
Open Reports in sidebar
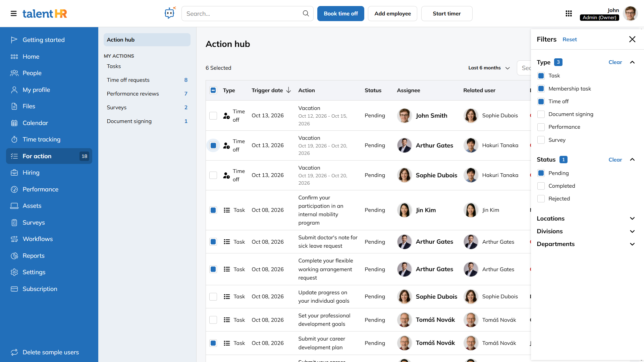pos(49,256)
